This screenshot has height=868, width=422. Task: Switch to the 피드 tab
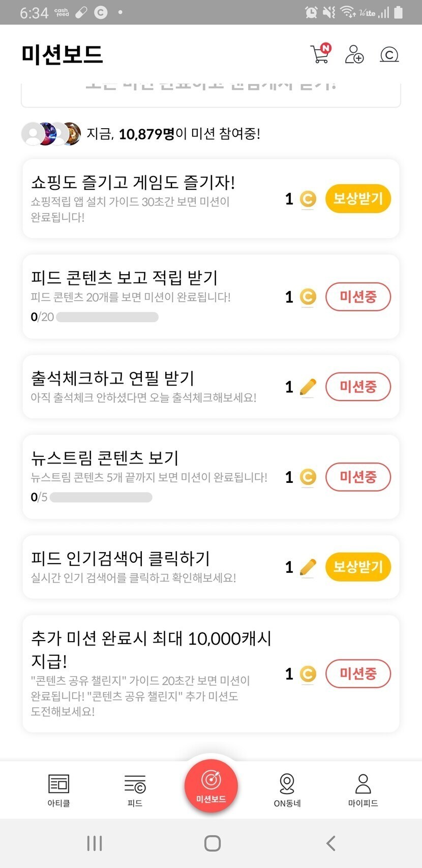135,790
